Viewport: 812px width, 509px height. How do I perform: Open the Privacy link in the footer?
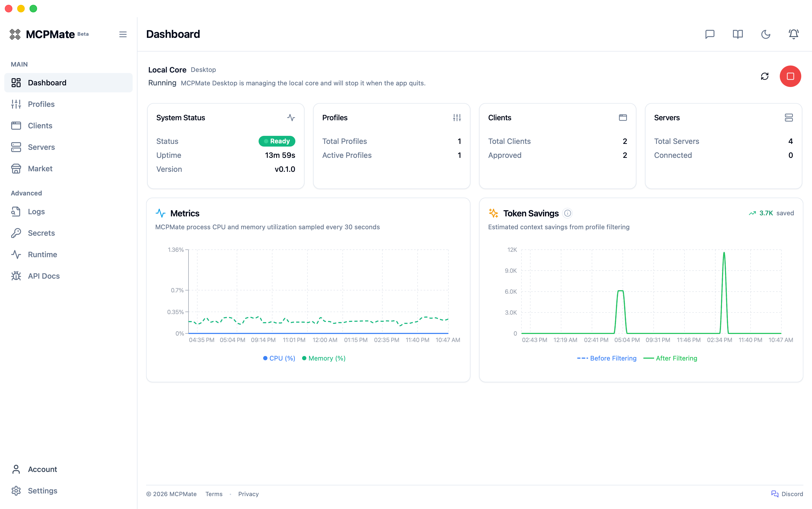[x=248, y=494]
